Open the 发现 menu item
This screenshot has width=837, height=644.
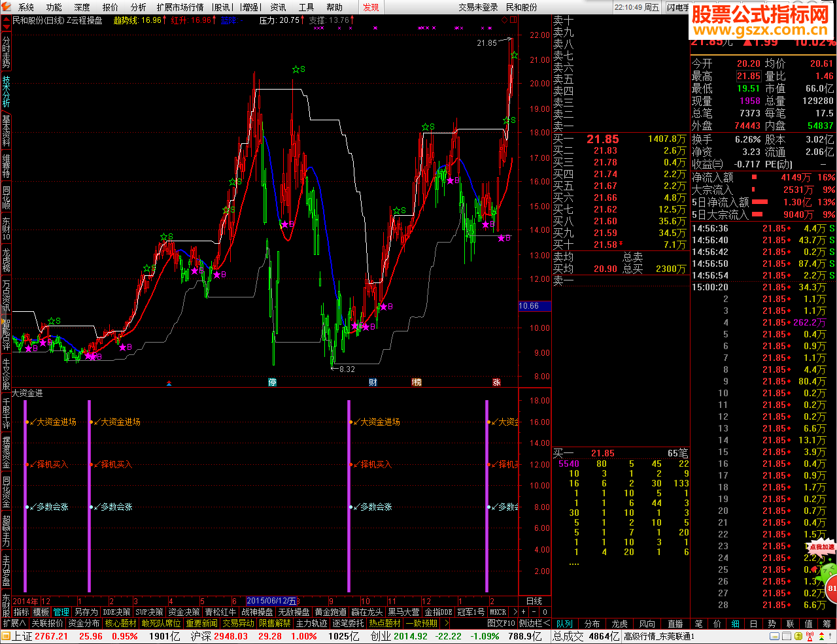click(x=371, y=7)
